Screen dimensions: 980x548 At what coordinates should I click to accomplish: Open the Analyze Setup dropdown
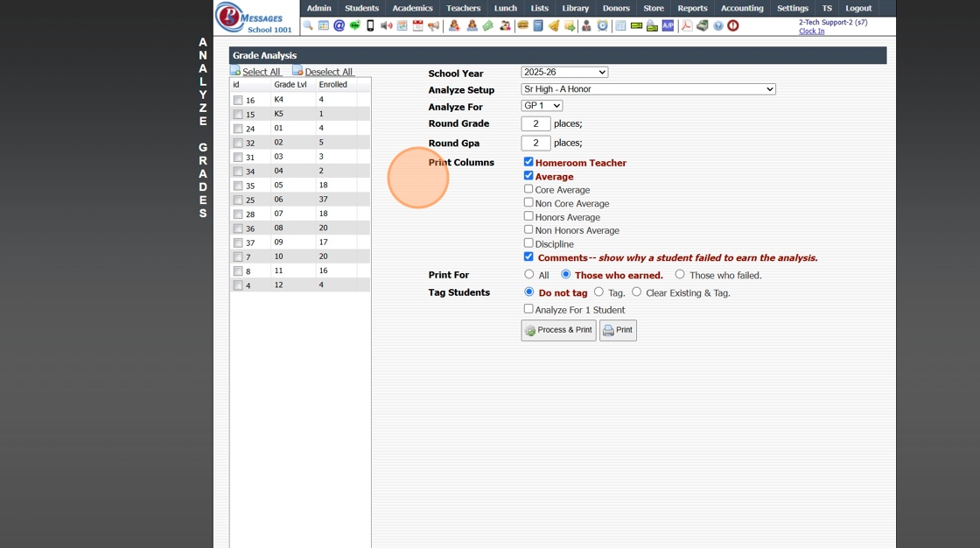point(648,88)
